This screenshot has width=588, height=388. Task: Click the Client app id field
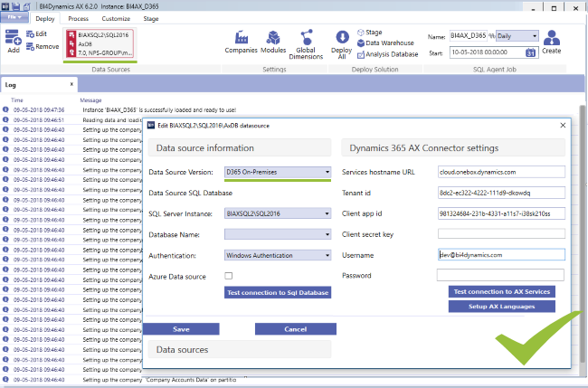tap(501, 213)
